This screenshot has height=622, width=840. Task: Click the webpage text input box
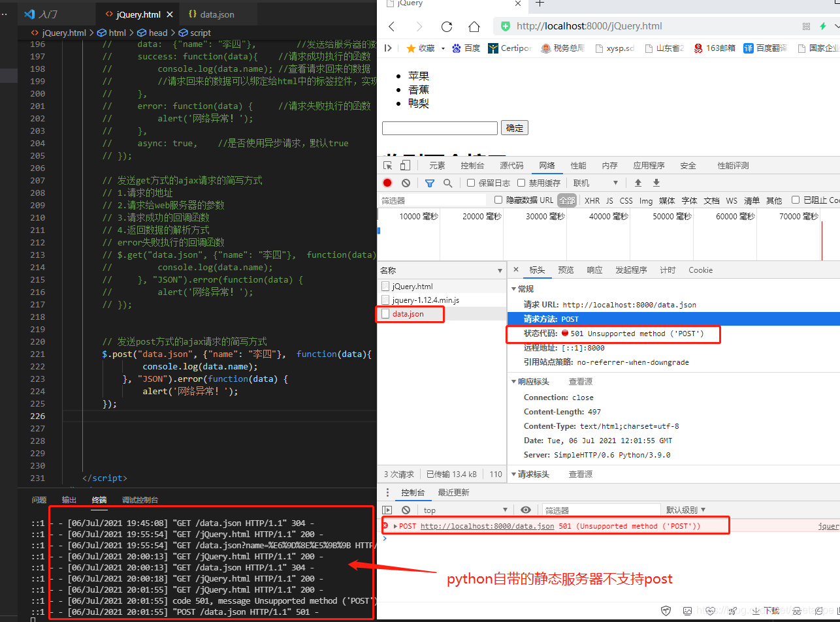click(440, 128)
